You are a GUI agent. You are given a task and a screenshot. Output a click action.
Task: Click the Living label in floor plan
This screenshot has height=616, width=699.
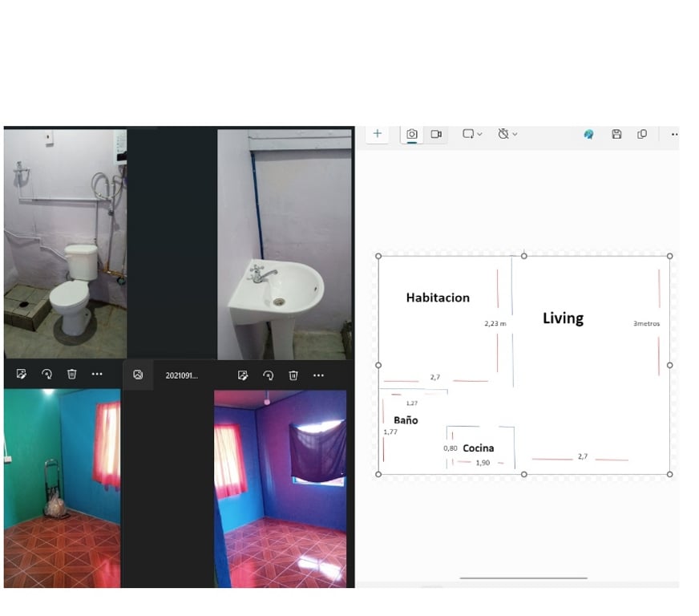point(563,318)
